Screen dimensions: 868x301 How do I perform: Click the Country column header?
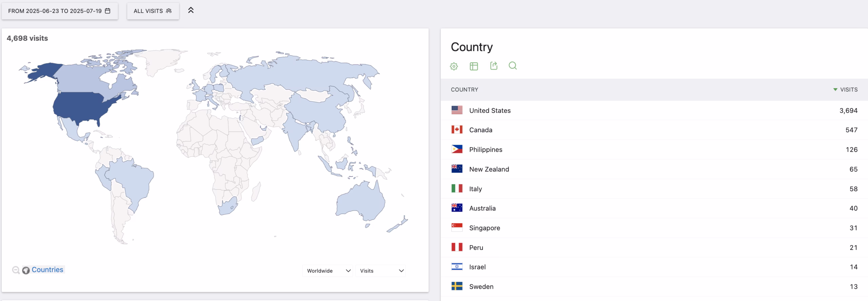click(x=464, y=89)
